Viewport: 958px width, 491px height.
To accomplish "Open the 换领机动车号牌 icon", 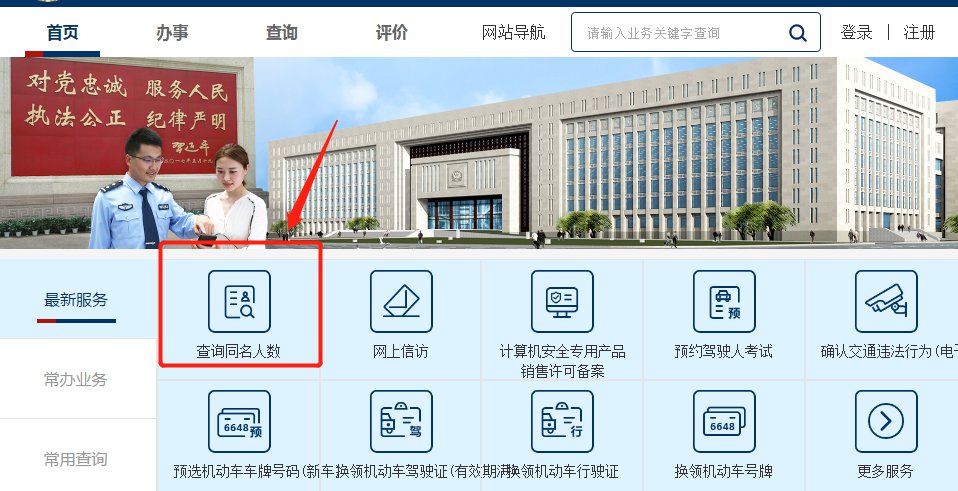I will coord(724,421).
